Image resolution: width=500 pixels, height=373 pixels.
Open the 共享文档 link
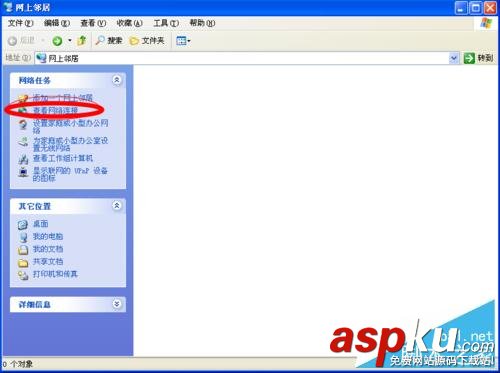coord(48,262)
